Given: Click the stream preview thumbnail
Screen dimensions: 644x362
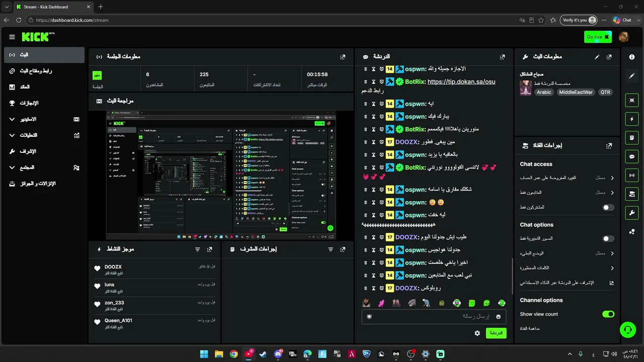Looking at the screenshot, I should (x=221, y=175).
